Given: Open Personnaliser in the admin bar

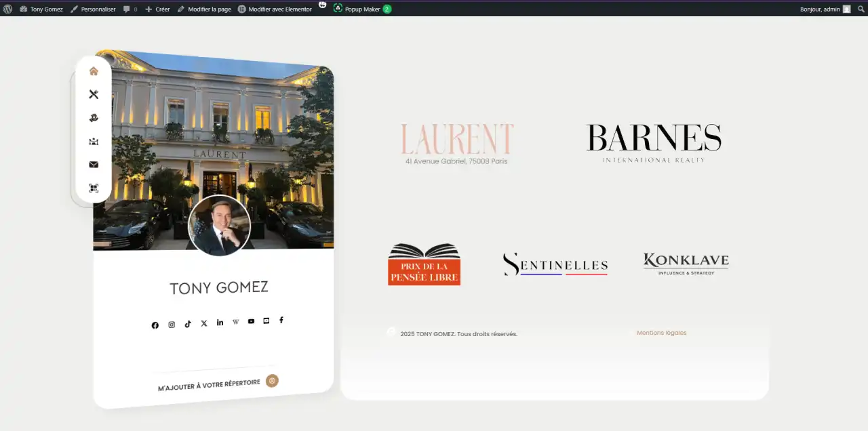Looking at the screenshot, I should (93, 9).
